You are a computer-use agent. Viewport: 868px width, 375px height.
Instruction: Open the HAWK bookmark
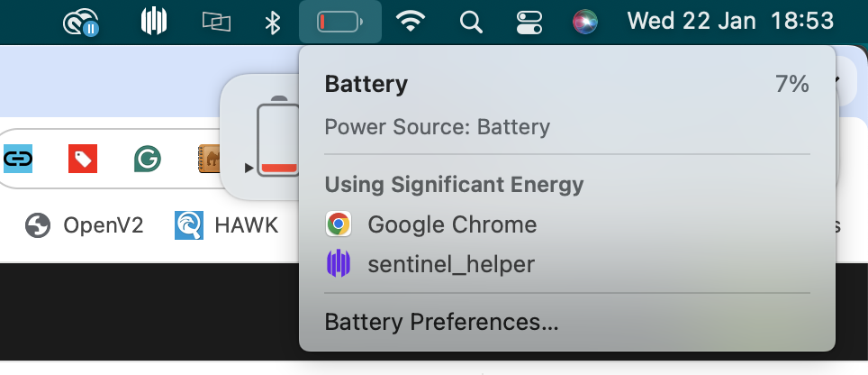click(226, 225)
